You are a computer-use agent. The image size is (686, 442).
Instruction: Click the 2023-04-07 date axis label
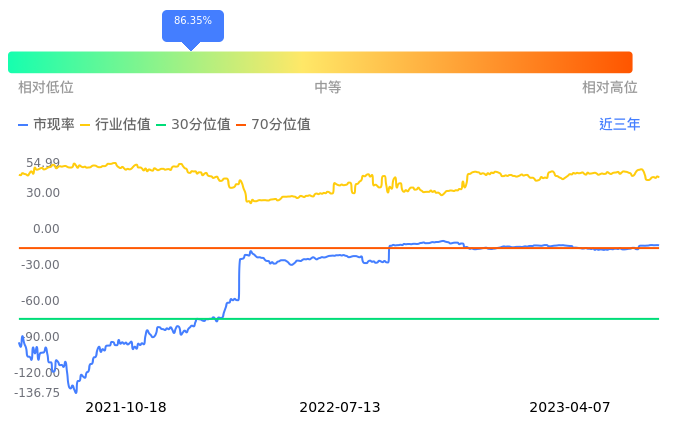click(569, 408)
